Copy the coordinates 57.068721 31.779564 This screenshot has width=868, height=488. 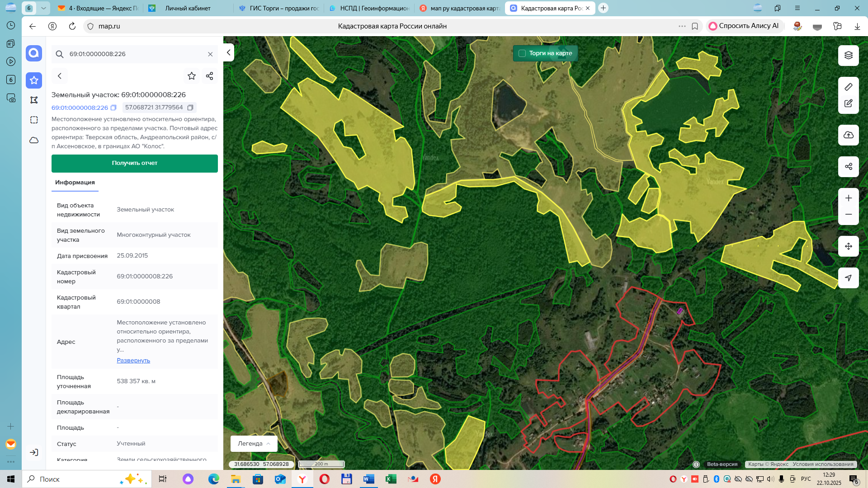pos(190,108)
